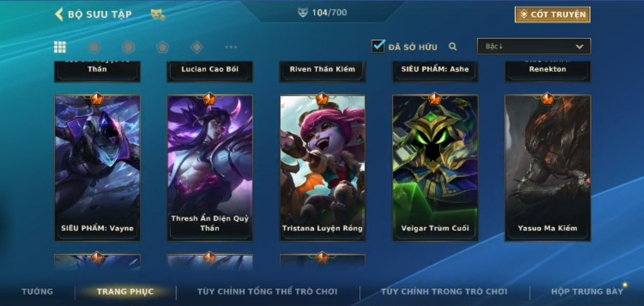The width and height of the screenshot is (644, 306).
Task: Select the Yasuo Ma Kiếm skin card
Action: click(x=548, y=168)
